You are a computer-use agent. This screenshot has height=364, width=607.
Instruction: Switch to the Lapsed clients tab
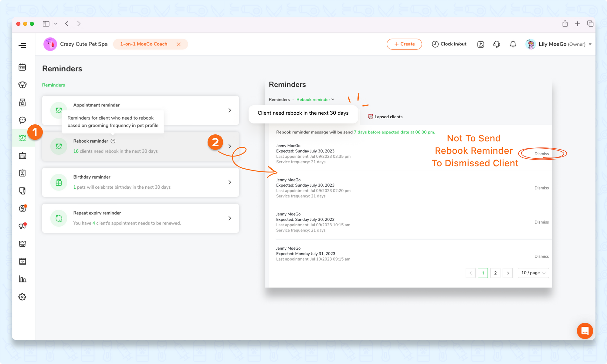coord(385,117)
